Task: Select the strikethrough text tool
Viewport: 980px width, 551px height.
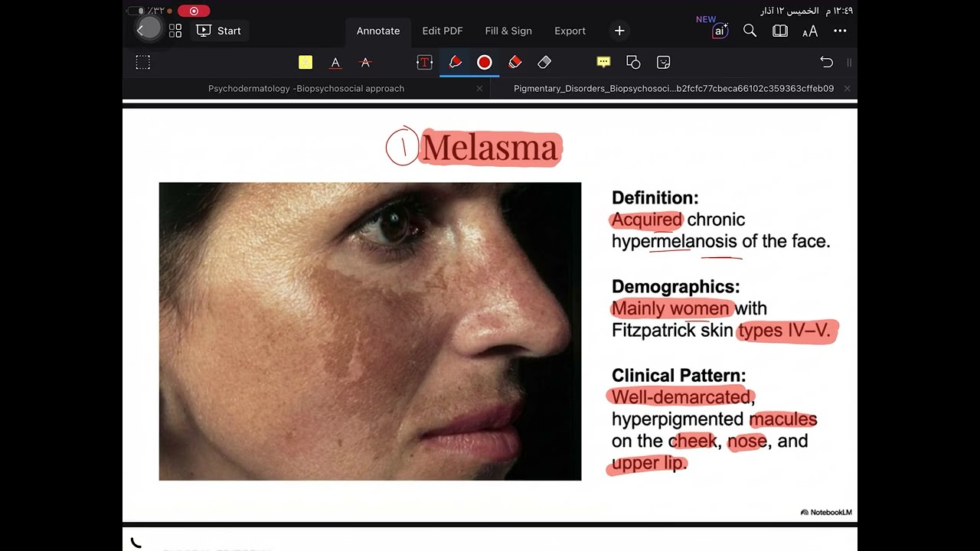Action: point(365,63)
